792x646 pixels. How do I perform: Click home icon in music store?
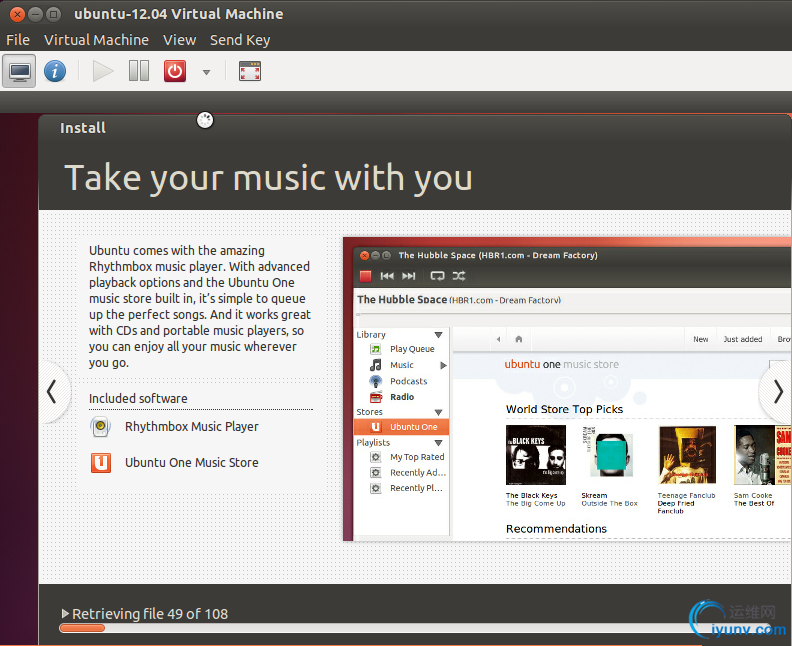[x=519, y=339]
